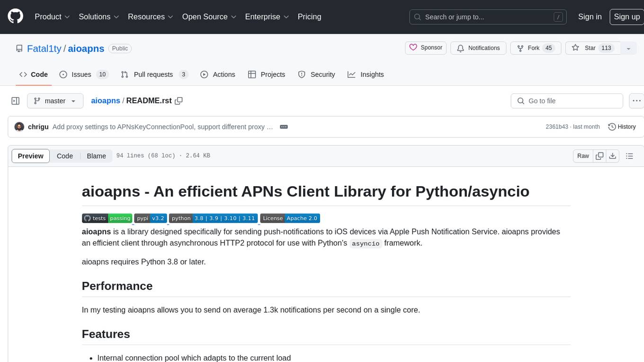Screen dimensions: 644x362
Task: Click the License Apache 2.0 badge
Action: click(x=290, y=218)
